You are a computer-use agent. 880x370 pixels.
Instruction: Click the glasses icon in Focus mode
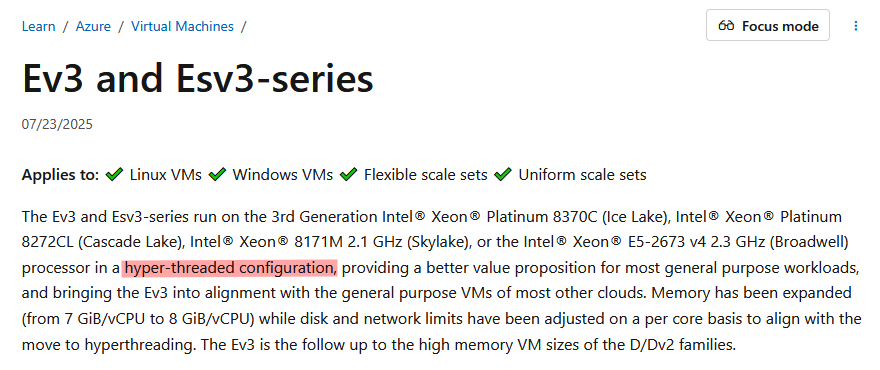coord(726,26)
